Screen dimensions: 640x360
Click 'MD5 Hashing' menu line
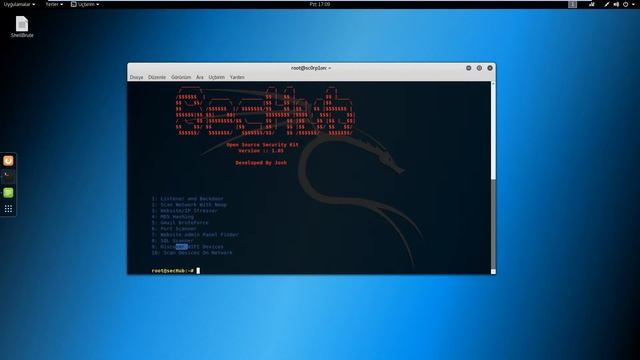pos(173,217)
